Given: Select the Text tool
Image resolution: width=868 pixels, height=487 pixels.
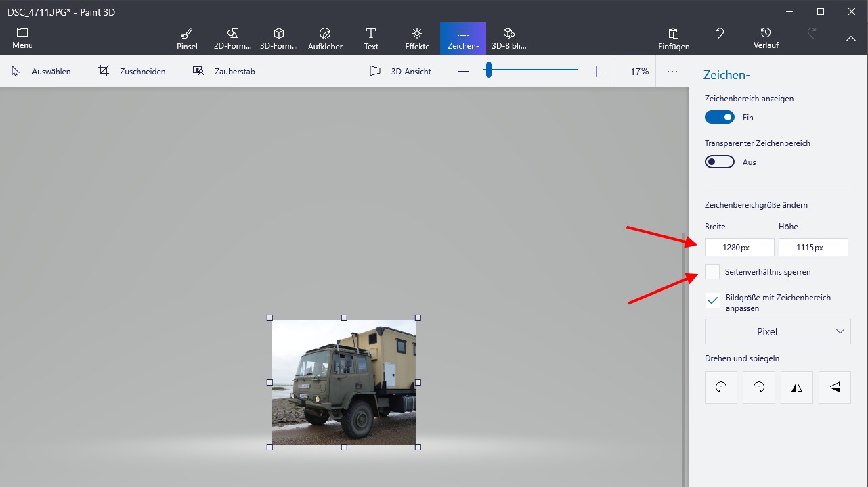Looking at the screenshot, I should [x=371, y=39].
